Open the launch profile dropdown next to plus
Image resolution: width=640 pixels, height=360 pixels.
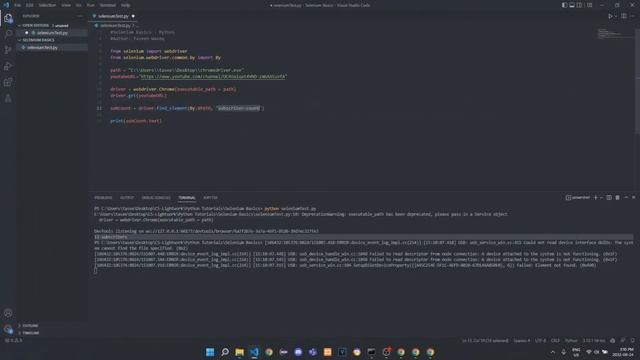[601, 198]
